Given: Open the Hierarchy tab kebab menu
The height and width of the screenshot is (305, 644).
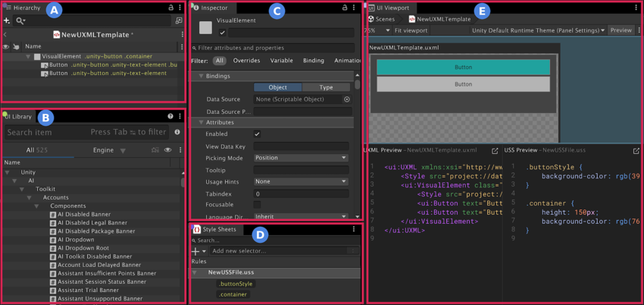Looking at the screenshot, I should coord(180,8).
